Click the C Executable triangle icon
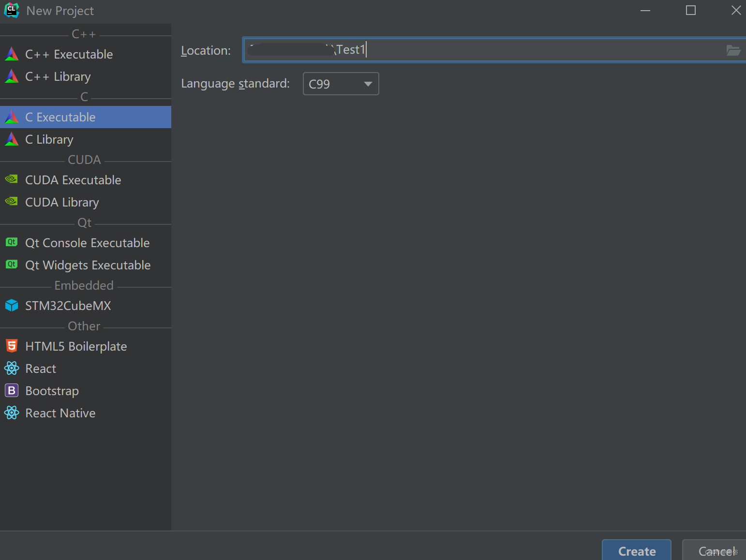 tap(12, 117)
